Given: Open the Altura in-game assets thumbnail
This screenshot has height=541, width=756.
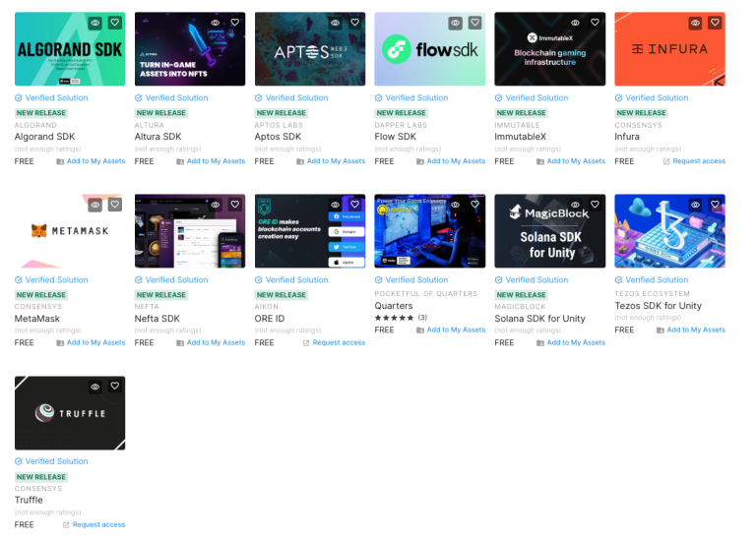Looking at the screenshot, I should click(190, 49).
